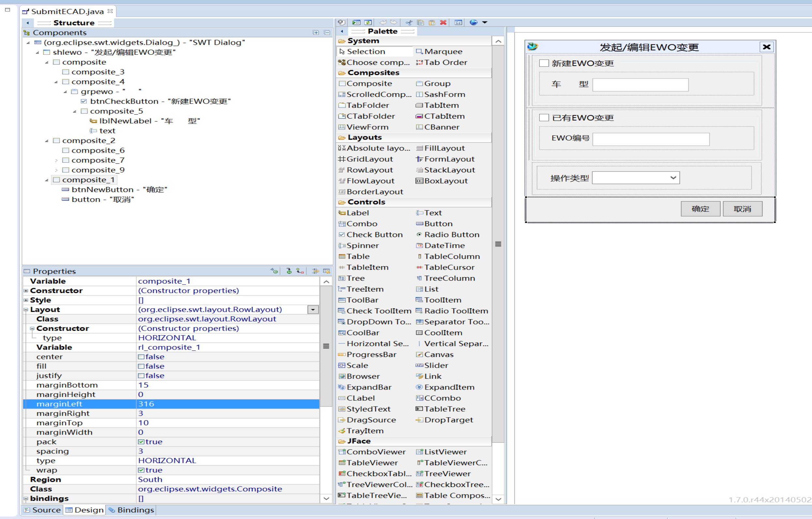Open the Layout property dropdown arrow
This screenshot has width=812, height=519.
tap(313, 309)
